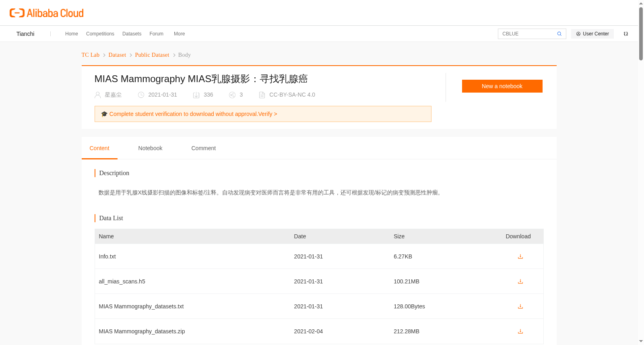Open the More navigation menu
The width and height of the screenshot is (644, 345).
179,34
